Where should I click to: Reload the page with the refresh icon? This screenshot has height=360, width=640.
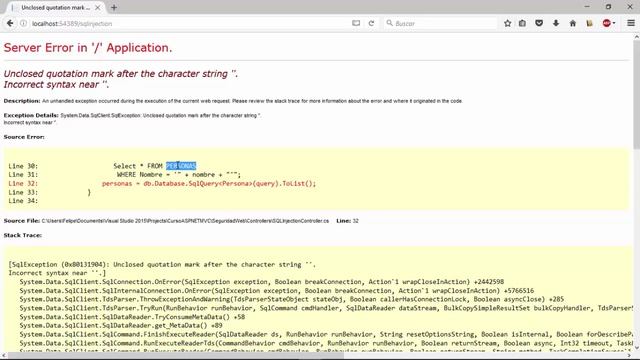click(371, 23)
